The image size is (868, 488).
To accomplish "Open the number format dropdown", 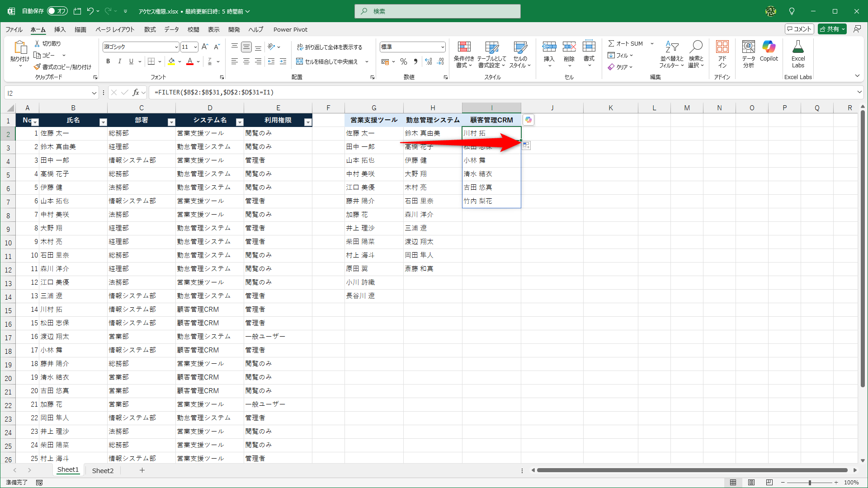I will tap(442, 47).
